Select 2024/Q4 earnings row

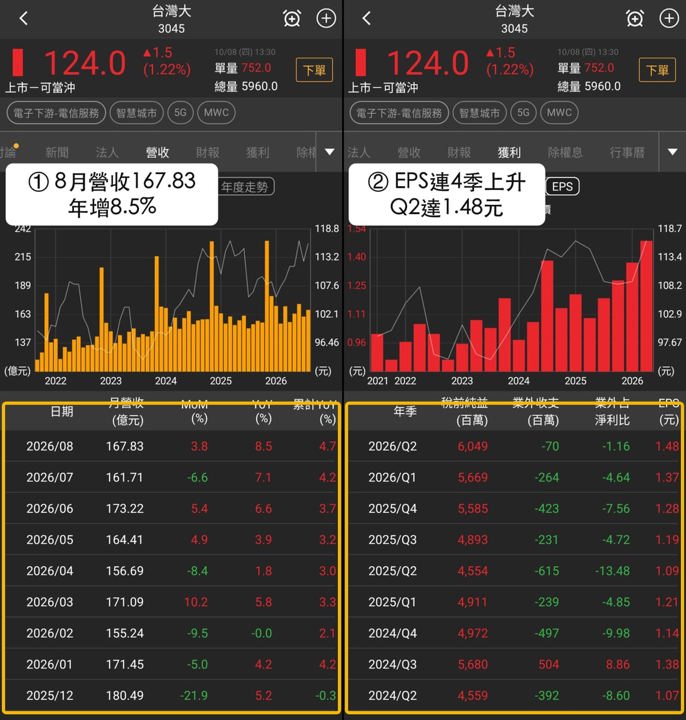[x=514, y=633]
